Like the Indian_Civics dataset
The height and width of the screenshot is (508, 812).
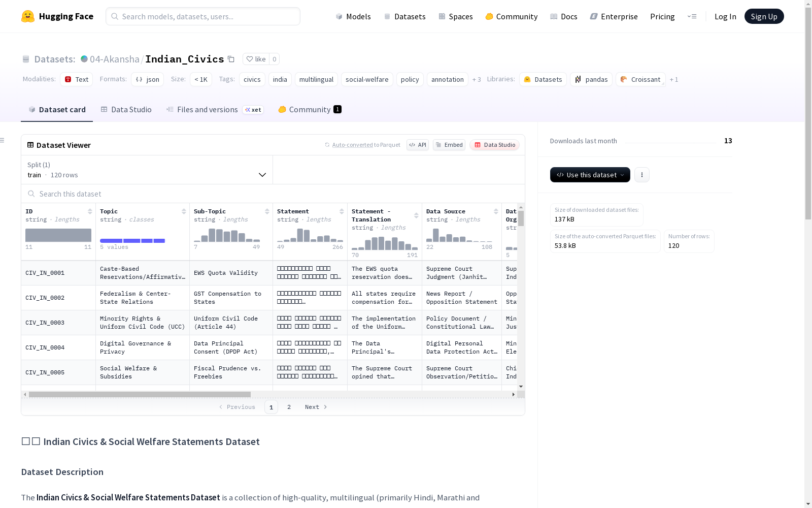coord(256,59)
